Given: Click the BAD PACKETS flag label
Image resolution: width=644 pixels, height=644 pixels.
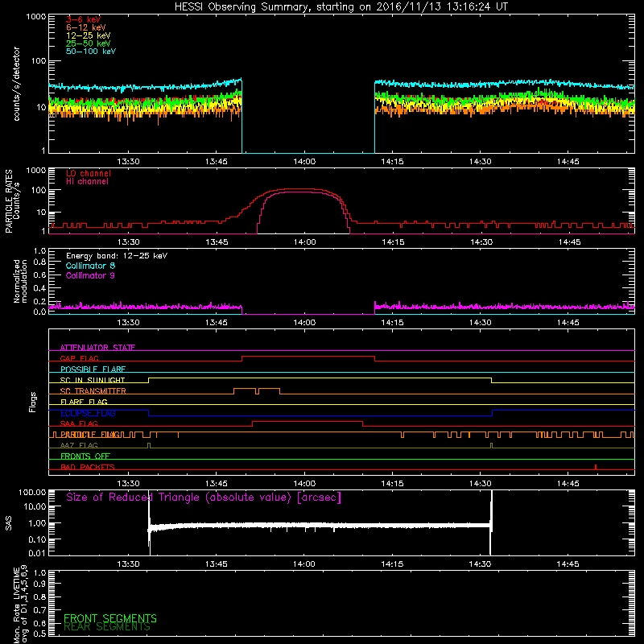Looking at the screenshot, I should (88, 467).
